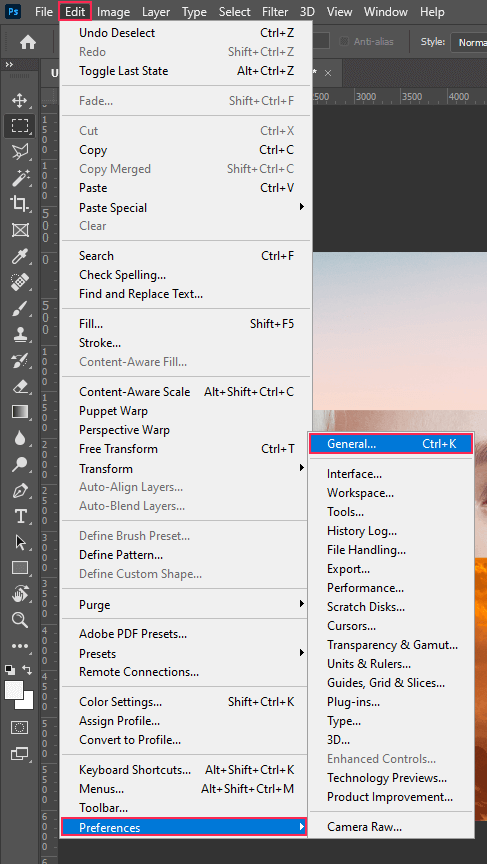Select the Path Selection tool
The image size is (487, 864).
[x=20, y=543]
